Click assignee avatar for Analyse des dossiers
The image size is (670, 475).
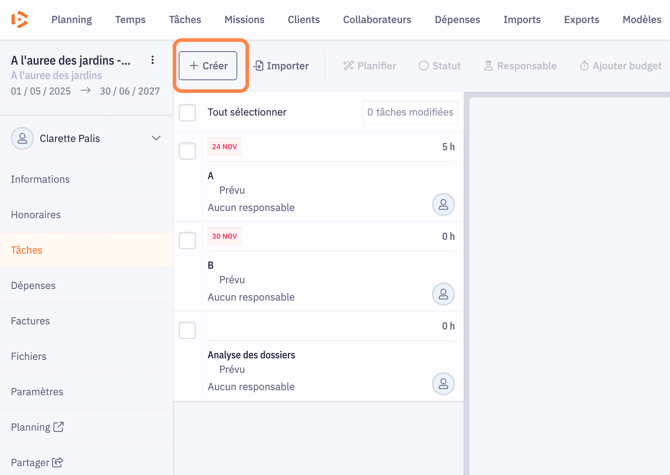pyautogui.click(x=443, y=384)
